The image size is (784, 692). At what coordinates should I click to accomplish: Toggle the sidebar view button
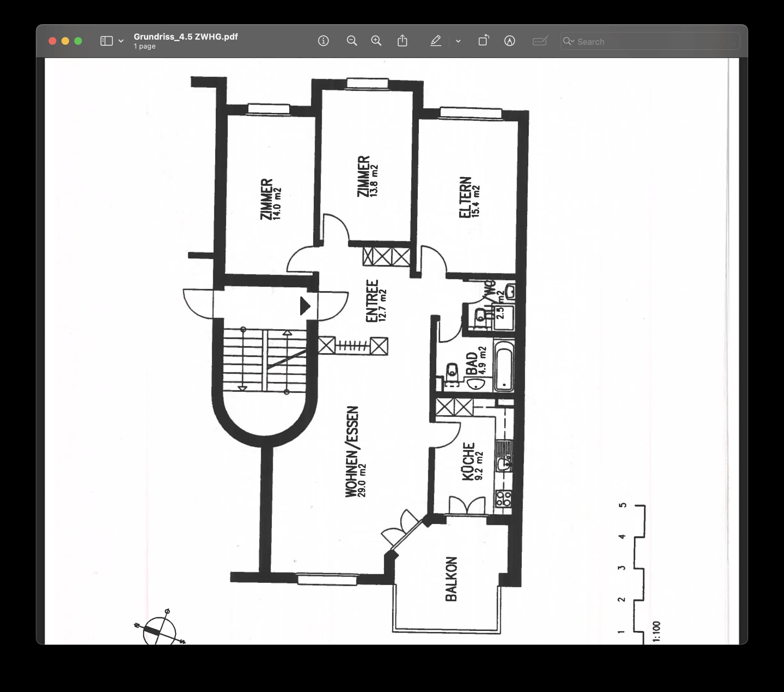(x=106, y=41)
